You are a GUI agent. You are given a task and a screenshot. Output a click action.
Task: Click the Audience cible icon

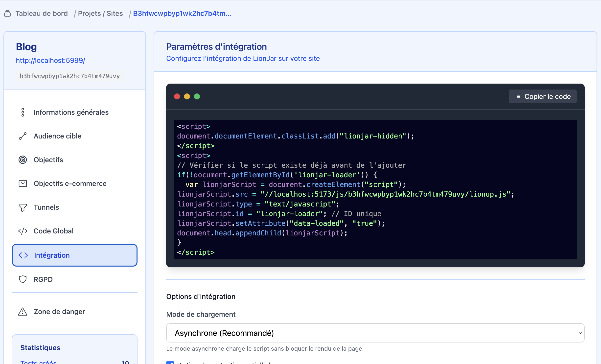point(23,136)
